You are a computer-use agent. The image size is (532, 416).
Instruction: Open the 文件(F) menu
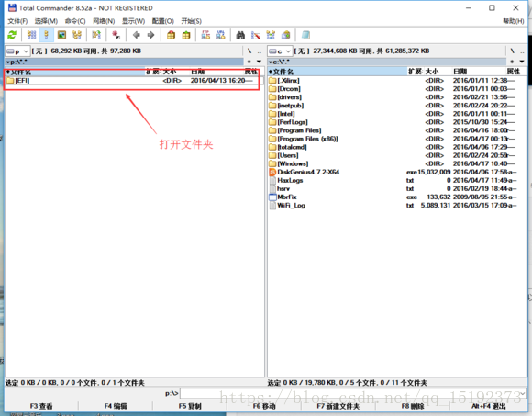[17, 21]
